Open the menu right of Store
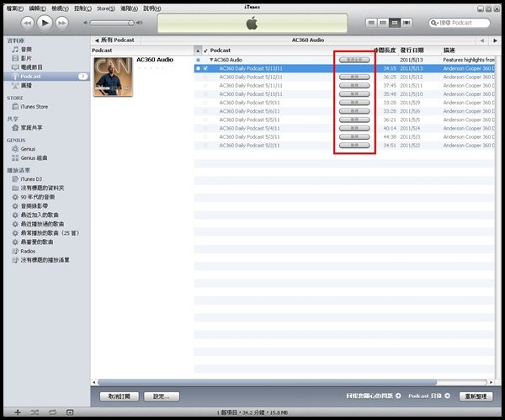The width and height of the screenshot is (505, 420). click(129, 8)
